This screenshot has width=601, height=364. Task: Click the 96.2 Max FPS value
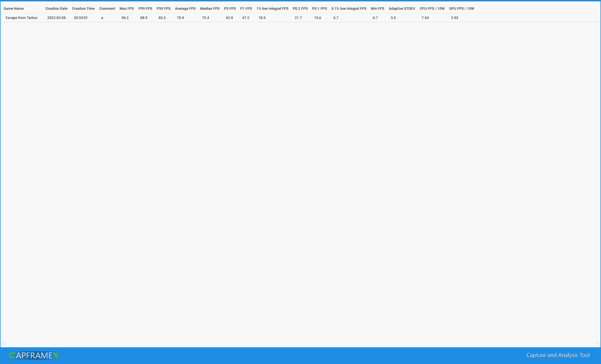coord(125,18)
